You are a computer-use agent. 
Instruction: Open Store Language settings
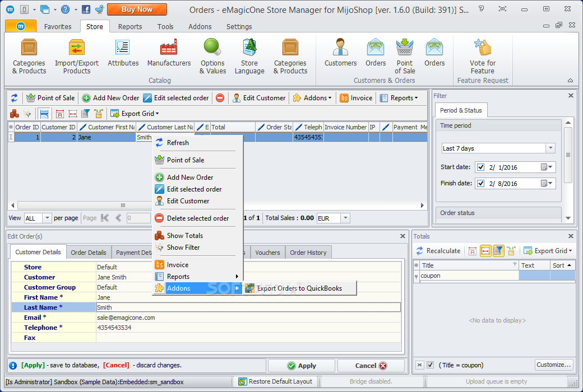click(x=249, y=57)
